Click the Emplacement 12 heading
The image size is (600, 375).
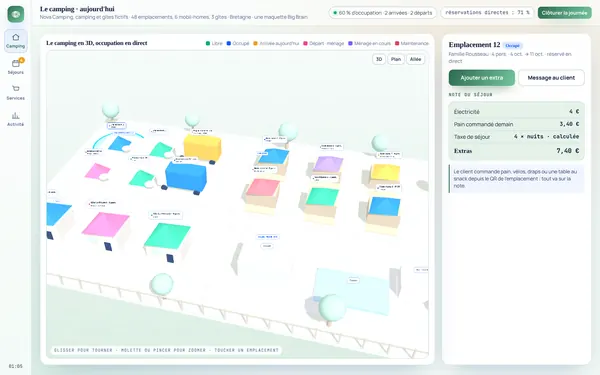pyautogui.click(x=474, y=45)
